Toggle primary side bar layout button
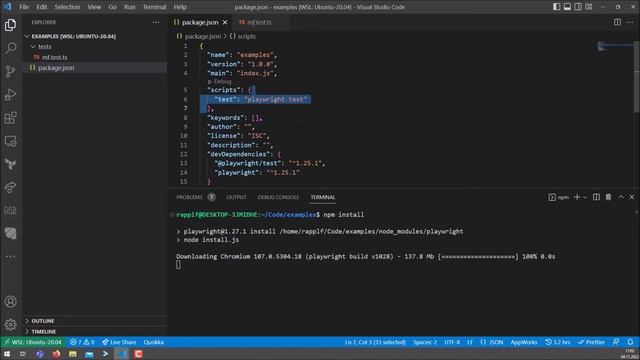640x360 pixels. 556,7
